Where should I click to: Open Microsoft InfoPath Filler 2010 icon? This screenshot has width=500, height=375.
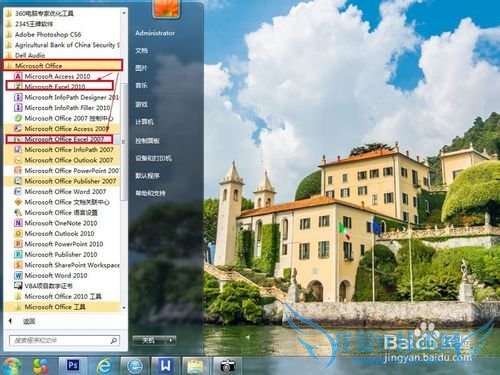[18, 108]
